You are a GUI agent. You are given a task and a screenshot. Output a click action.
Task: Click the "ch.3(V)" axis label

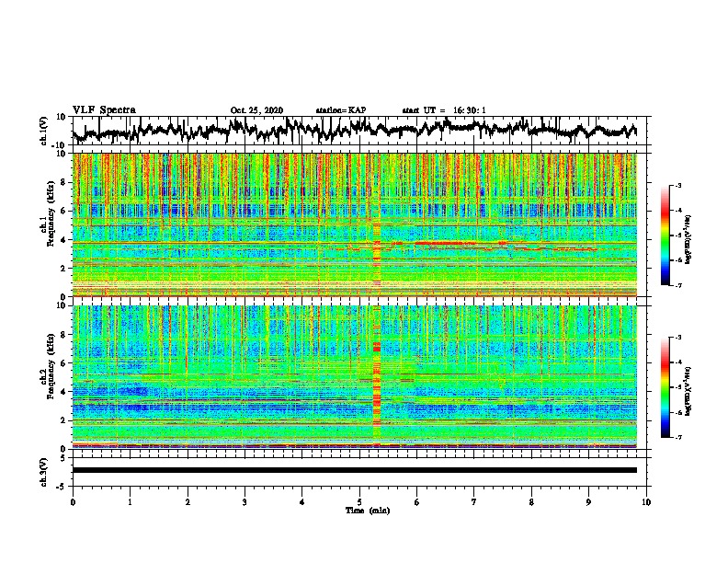[43, 473]
